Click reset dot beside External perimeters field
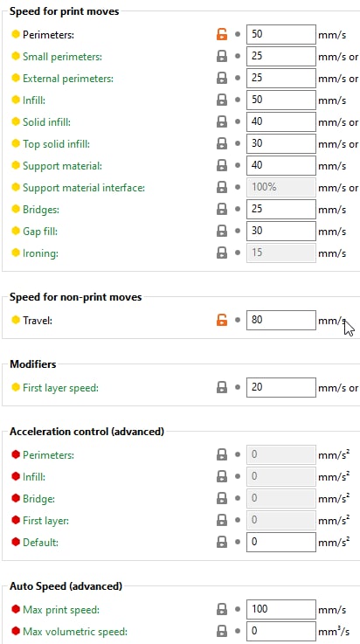The height and width of the screenshot is (644, 360). coord(238,78)
